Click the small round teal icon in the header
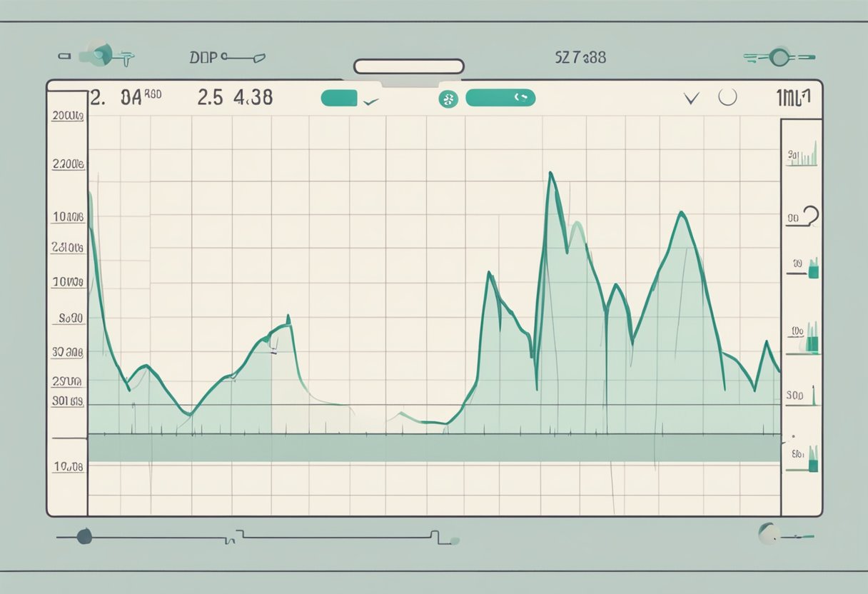Viewport: 868px width, 594px height. tap(448, 99)
